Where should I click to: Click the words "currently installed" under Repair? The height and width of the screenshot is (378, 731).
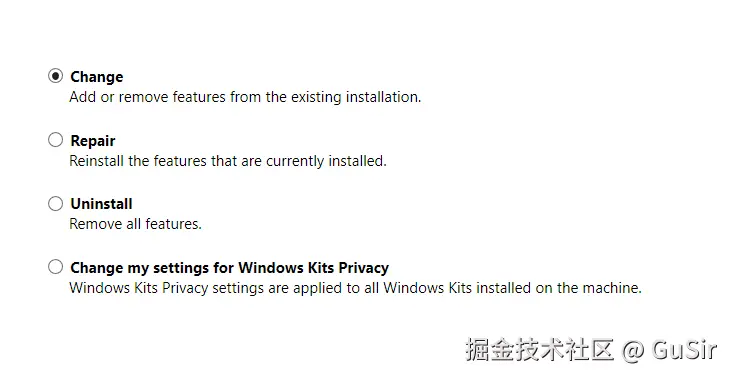tap(326, 161)
